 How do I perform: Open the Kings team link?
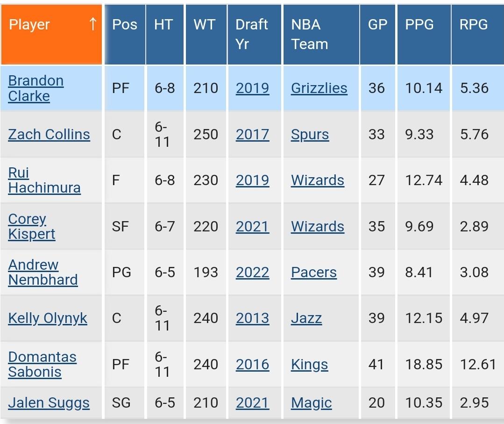310,365
